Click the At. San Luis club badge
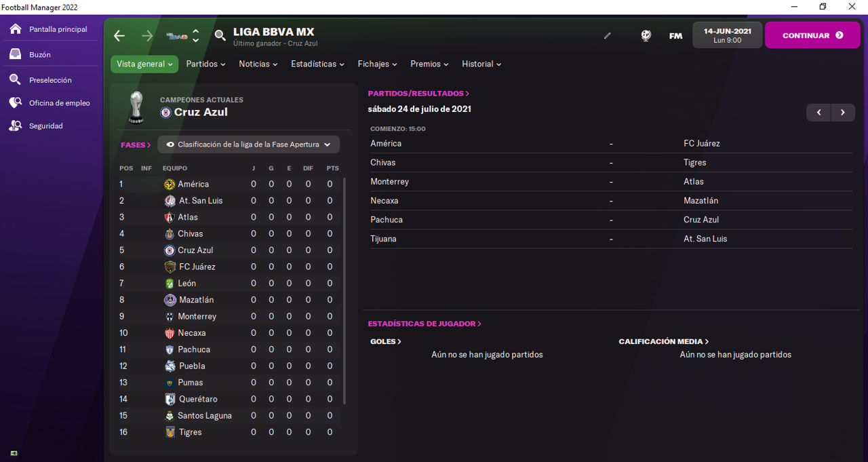868x462 pixels. (x=170, y=201)
